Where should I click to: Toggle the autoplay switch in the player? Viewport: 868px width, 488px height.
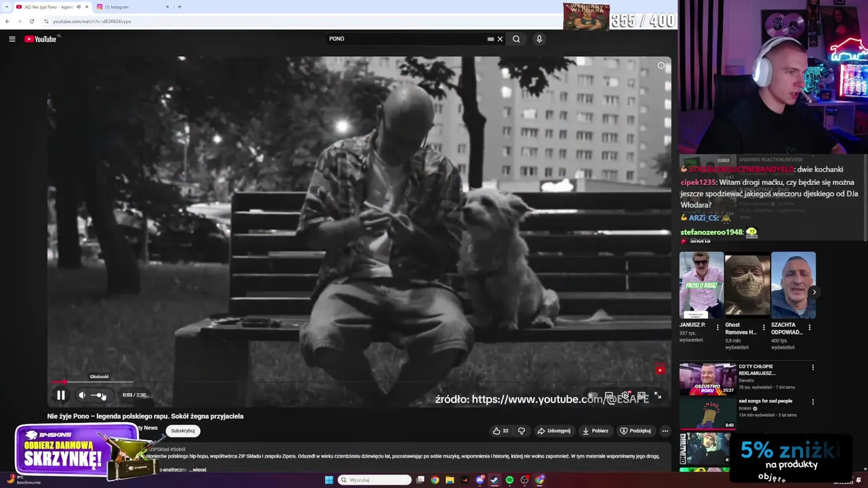tap(593, 395)
